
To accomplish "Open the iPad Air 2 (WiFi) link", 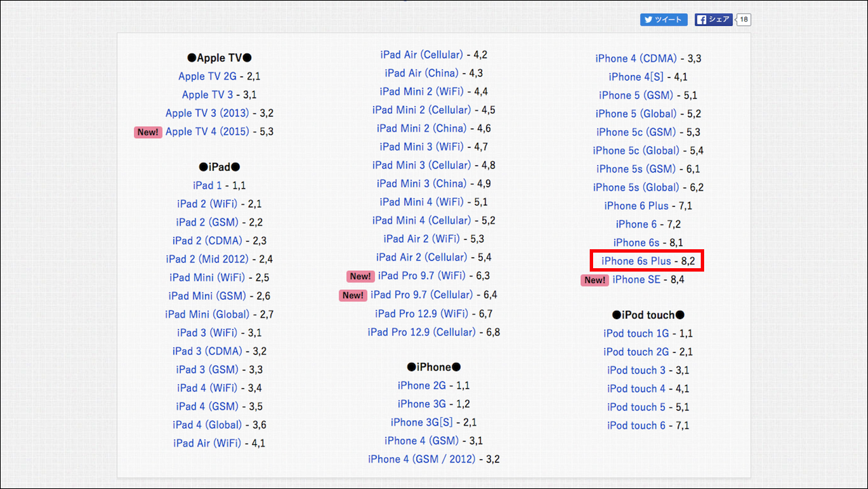I will click(422, 238).
